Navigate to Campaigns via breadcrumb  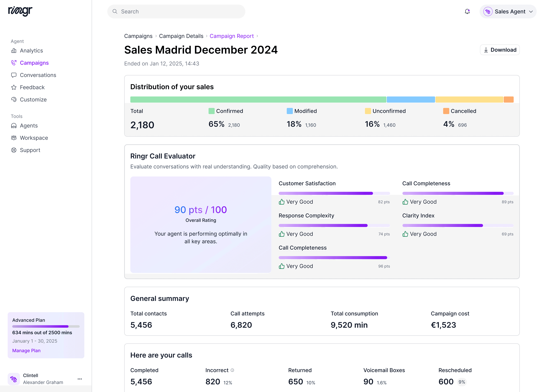click(x=138, y=36)
